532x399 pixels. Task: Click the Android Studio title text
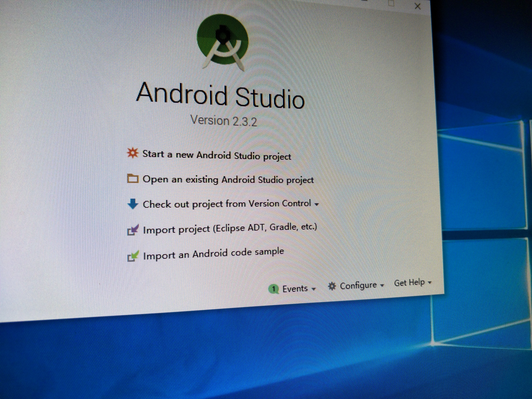[221, 95]
